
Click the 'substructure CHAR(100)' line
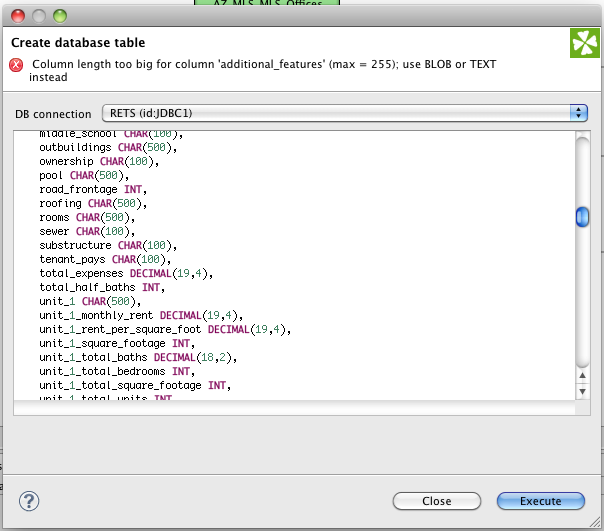coord(108,245)
